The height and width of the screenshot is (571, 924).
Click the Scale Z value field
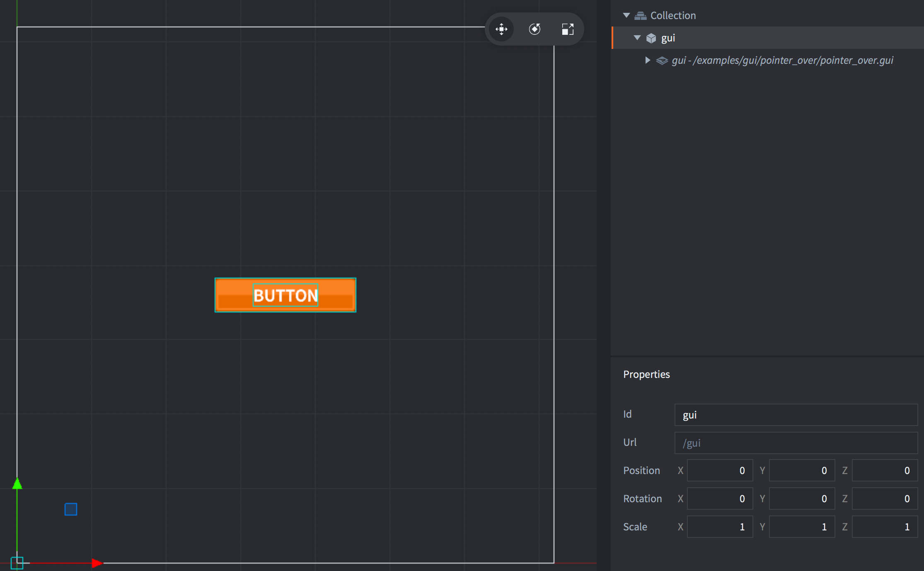884,527
